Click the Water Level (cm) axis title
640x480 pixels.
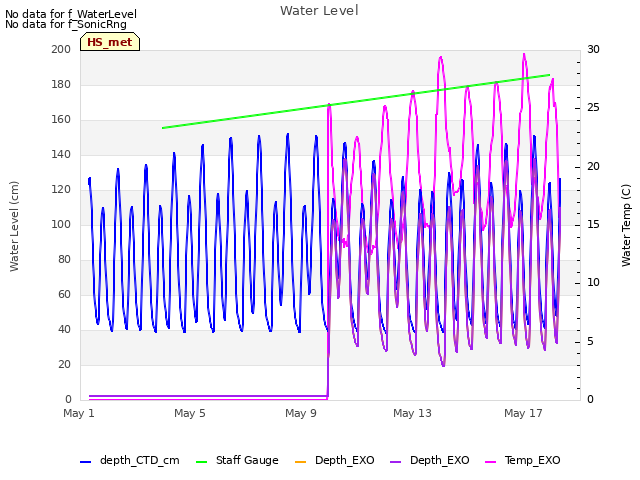pyautogui.click(x=14, y=226)
